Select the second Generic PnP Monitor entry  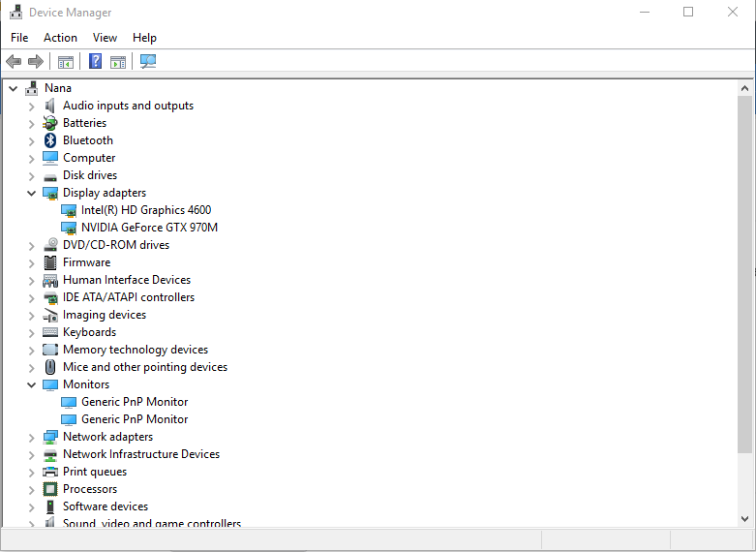[x=135, y=419]
